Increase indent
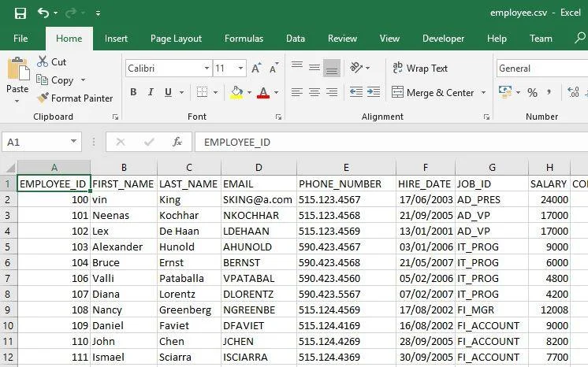 tap(374, 92)
